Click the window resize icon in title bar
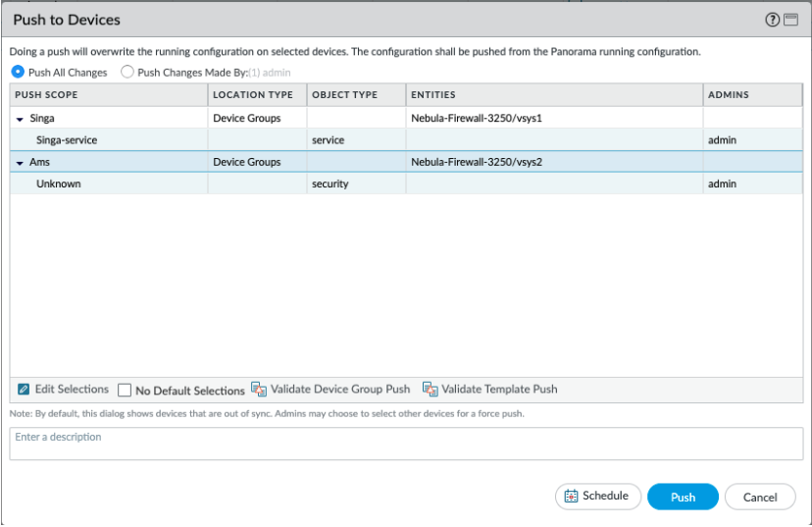 pyautogui.click(x=790, y=20)
